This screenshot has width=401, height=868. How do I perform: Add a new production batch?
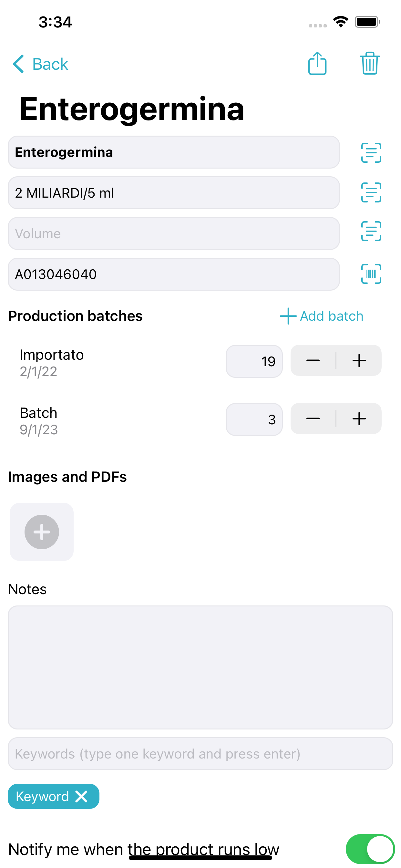[322, 316]
